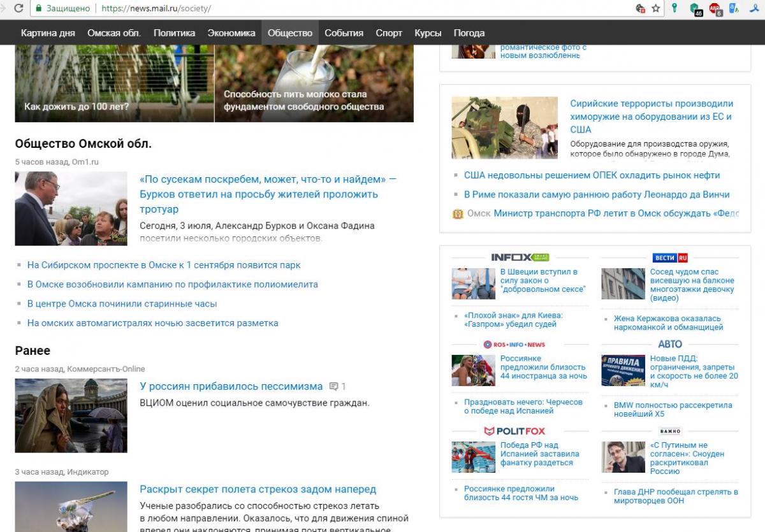Open Cherchesov on Spain victory link
Screen dimensions: 765x532
pyautogui.click(x=523, y=406)
